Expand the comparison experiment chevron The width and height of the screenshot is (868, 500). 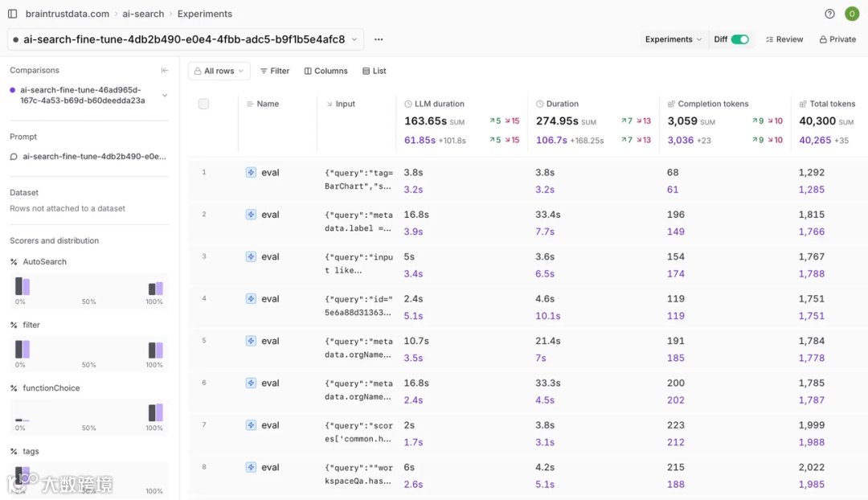point(165,96)
